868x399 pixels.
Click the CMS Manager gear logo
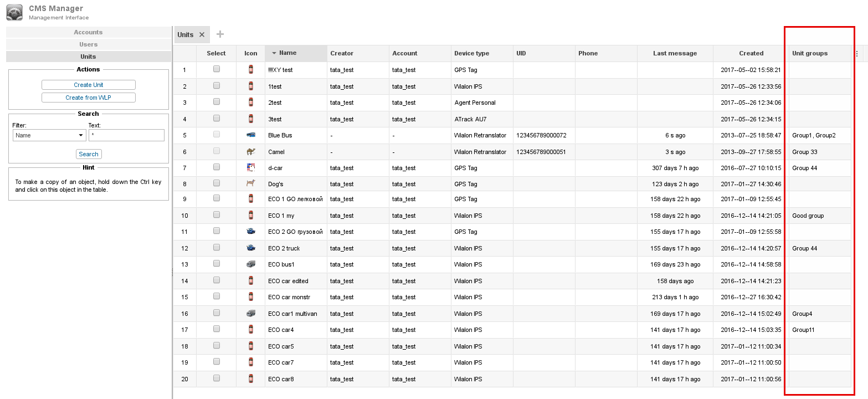pyautogui.click(x=14, y=12)
